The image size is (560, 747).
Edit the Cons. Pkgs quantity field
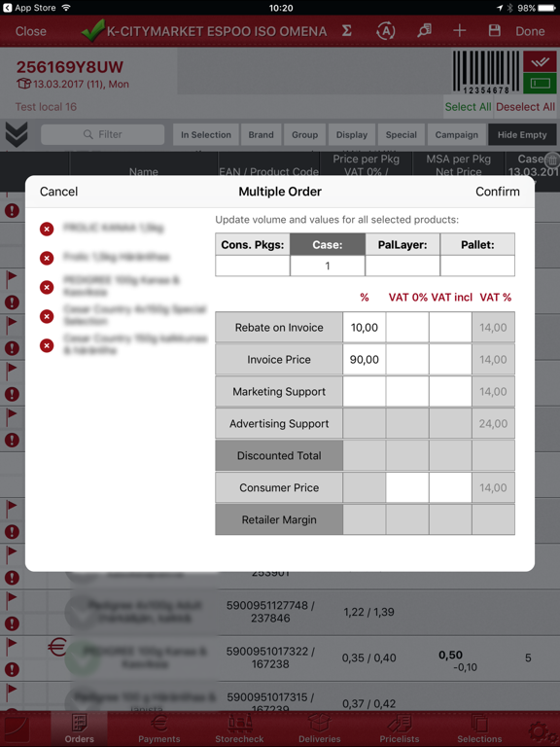tap(253, 266)
